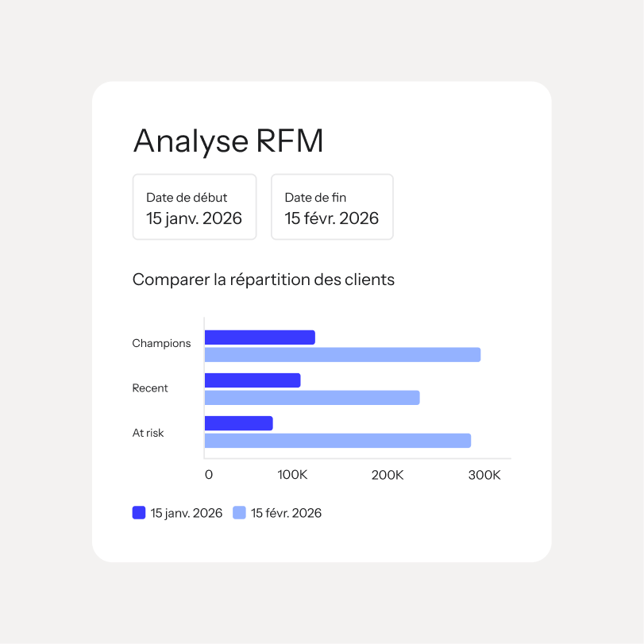The image size is (644, 644).
Task: Select the Recent light blue bar
Action: tap(312, 398)
